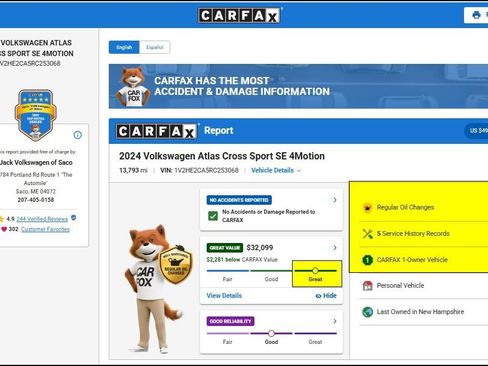Click the print icon in header
Screen dimensions: 488x366
click(476, 15)
